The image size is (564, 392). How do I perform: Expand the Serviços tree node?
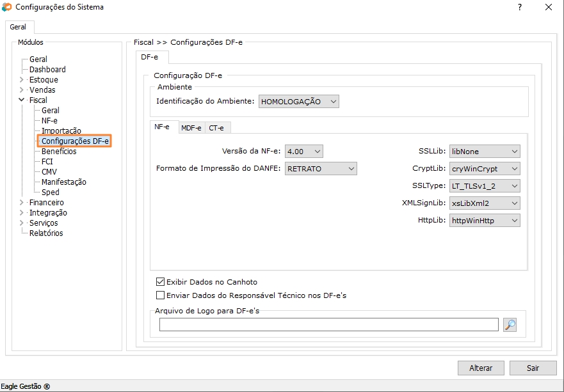pyautogui.click(x=22, y=223)
